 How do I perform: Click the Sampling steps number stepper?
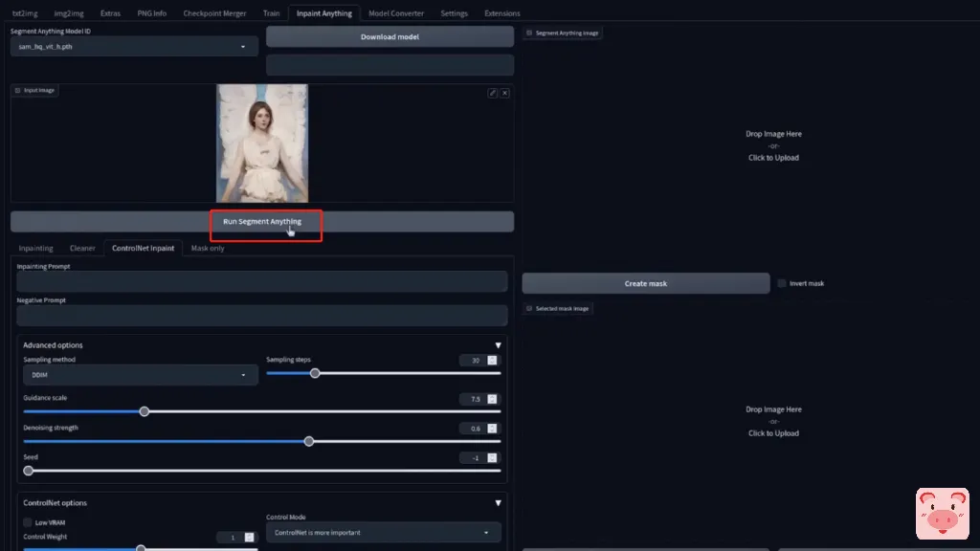click(492, 361)
